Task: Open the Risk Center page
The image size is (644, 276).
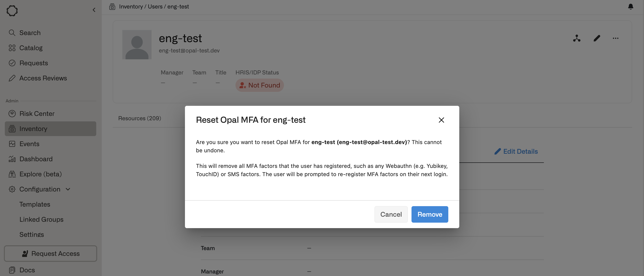Action: pyautogui.click(x=37, y=114)
